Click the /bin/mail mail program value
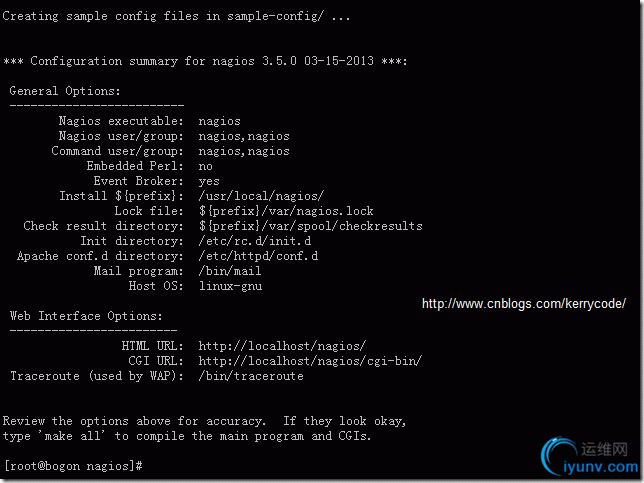The width and height of the screenshot is (644, 483). tap(230, 271)
